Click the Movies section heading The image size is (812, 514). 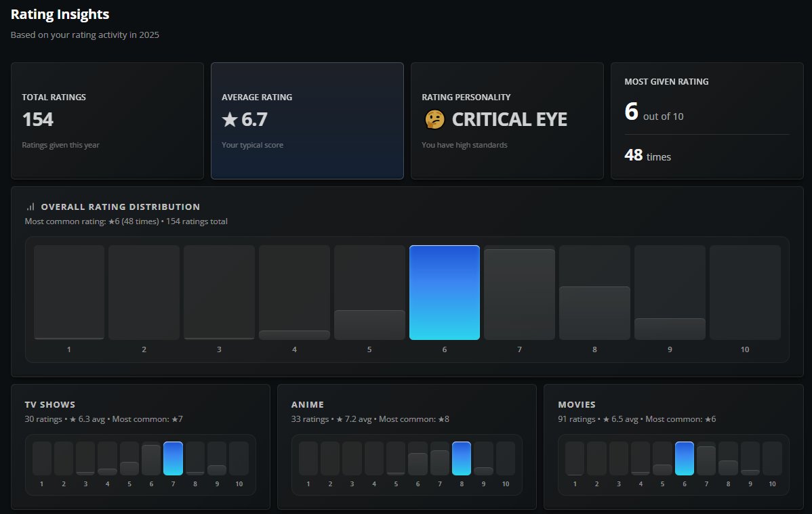point(577,404)
